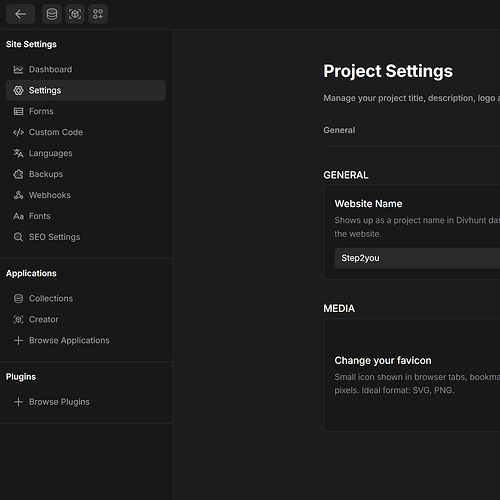Click the back arrow button

(21, 14)
